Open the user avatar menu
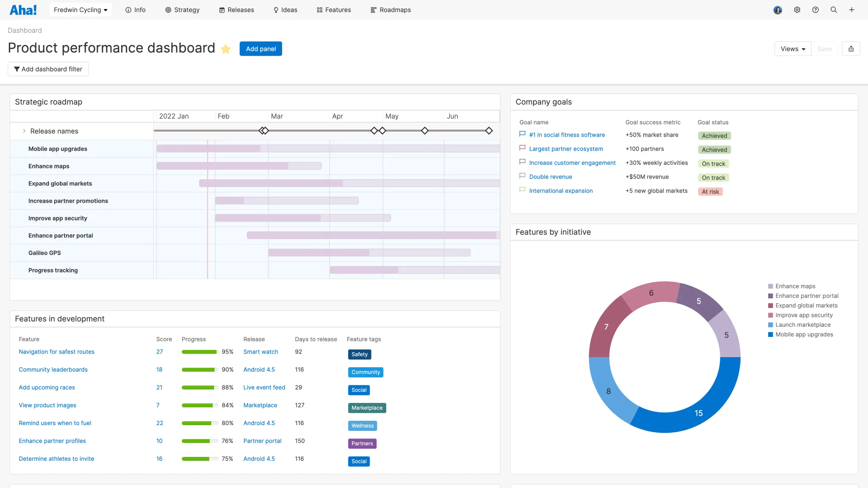 (778, 10)
